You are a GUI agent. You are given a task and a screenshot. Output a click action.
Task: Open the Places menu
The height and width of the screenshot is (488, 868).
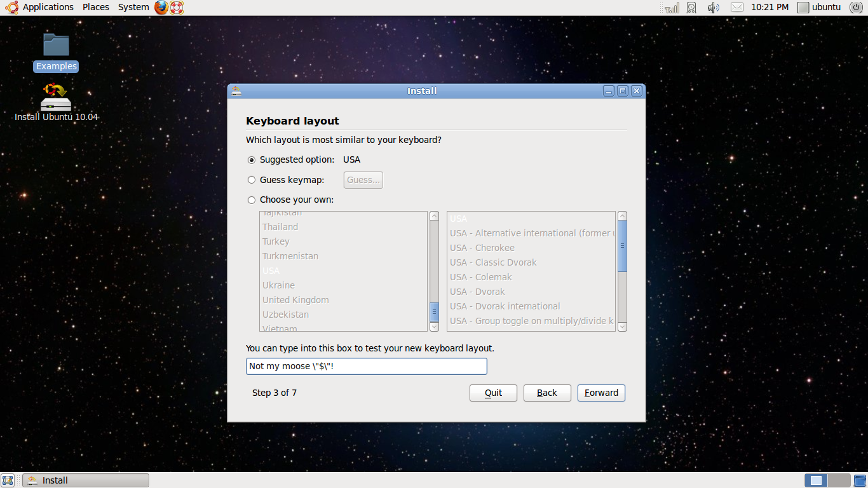pyautogui.click(x=96, y=7)
